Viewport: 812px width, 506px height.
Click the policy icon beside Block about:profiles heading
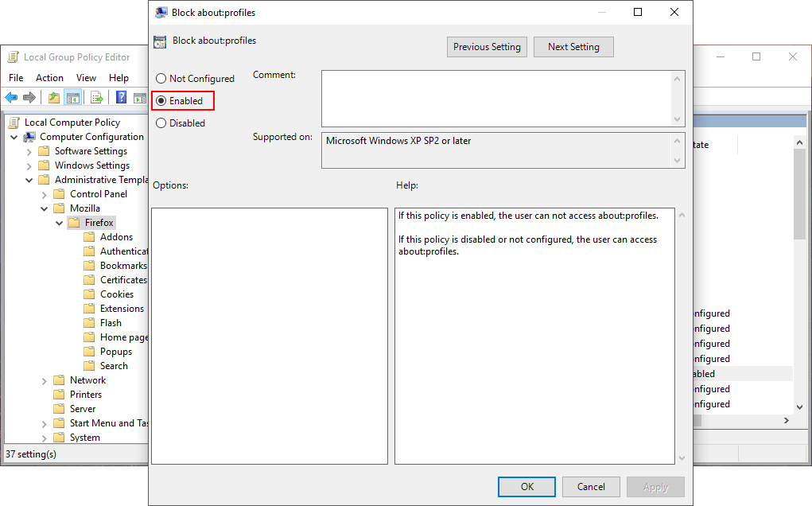point(160,41)
